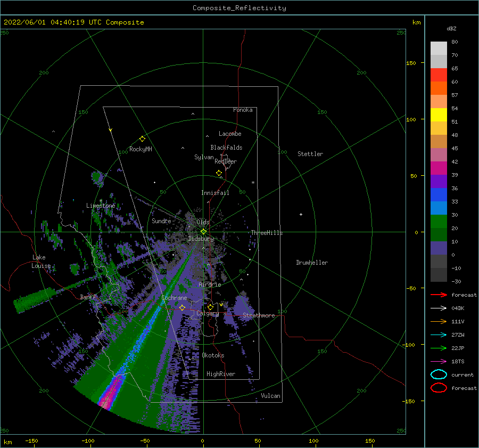Click the dBZ heading above the color scale
This screenshot has height=448, width=479.
tap(451, 28)
